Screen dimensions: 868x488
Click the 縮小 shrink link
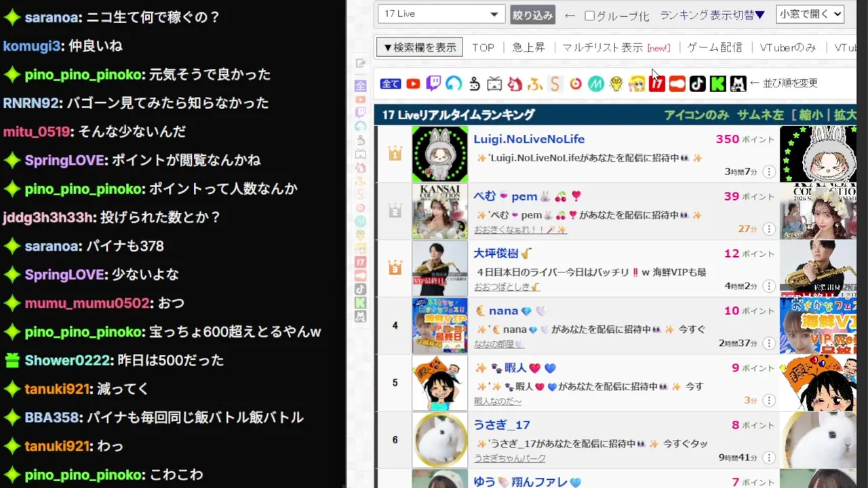coord(810,115)
